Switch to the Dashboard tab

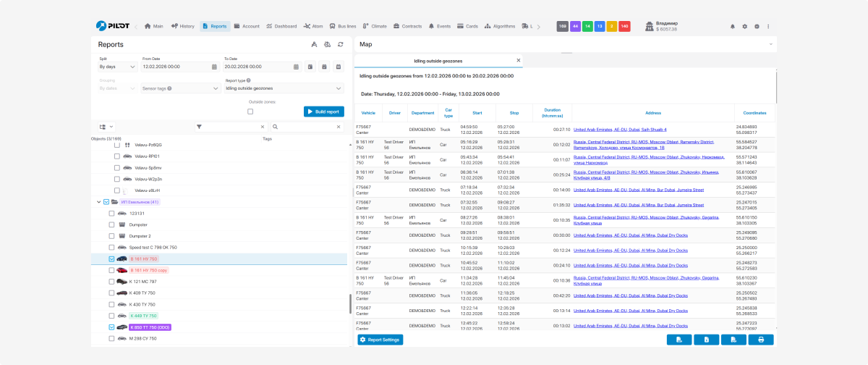pos(281,26)
